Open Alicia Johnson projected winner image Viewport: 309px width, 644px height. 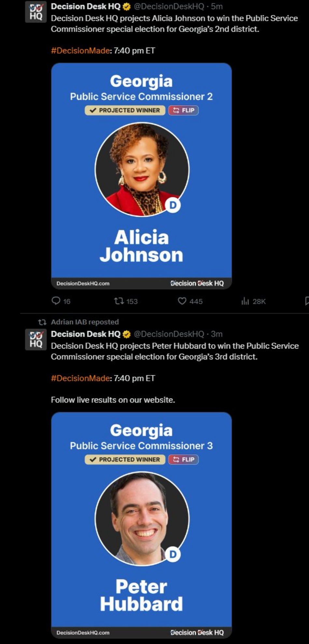(x=141, y=176)
